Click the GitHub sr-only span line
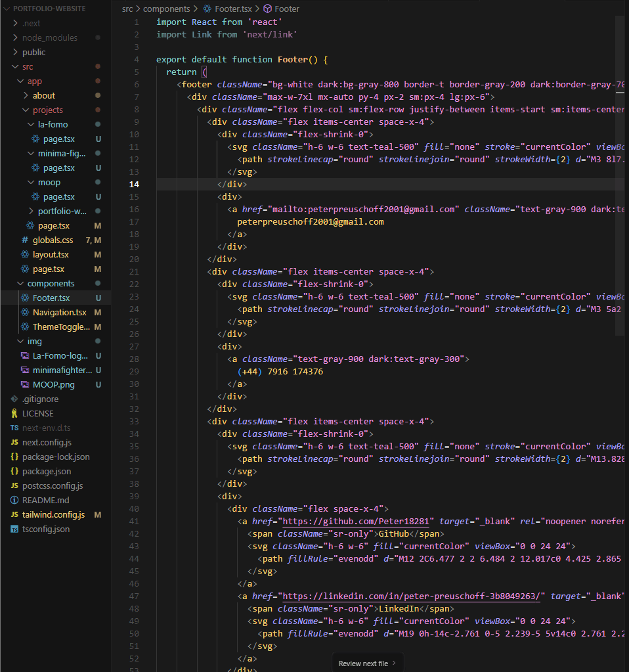 pyautogui.click(x=346, y=534)
